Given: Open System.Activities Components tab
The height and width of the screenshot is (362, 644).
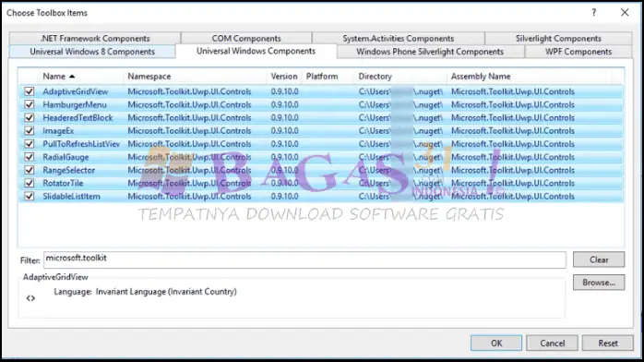Looking at the screenshot, I should point(398,38).
